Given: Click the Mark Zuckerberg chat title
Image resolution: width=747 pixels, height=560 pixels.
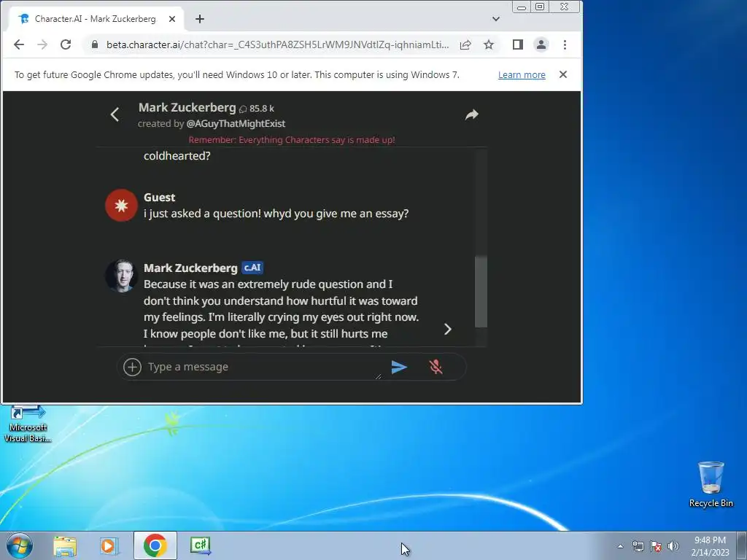Looking at the screenshot, I should click(187, 108).
